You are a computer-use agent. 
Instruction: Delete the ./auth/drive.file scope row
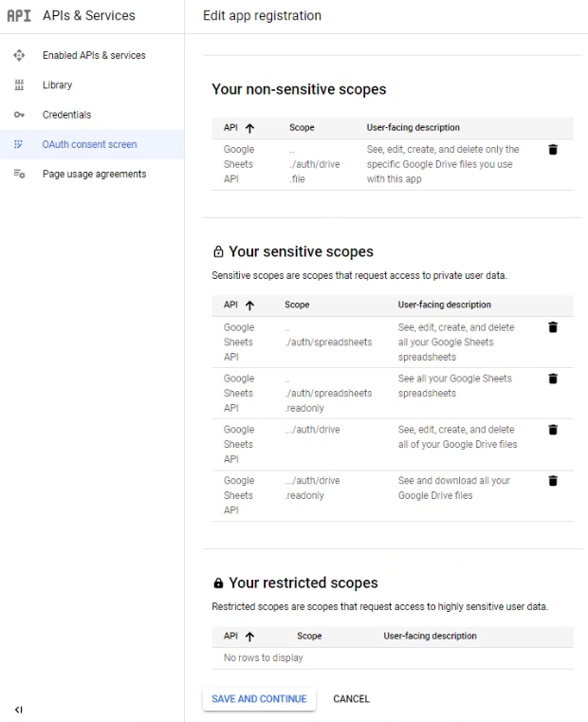(554, 150)
